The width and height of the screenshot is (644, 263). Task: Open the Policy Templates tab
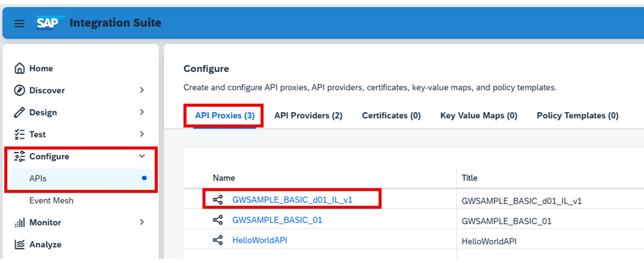578,116
